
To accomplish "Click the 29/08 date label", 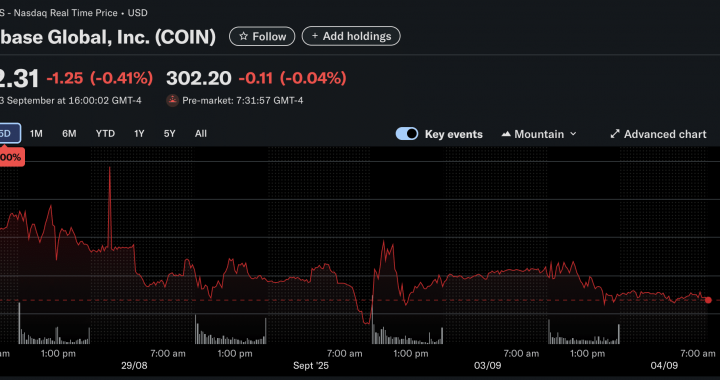I will (x=134, y=366).
